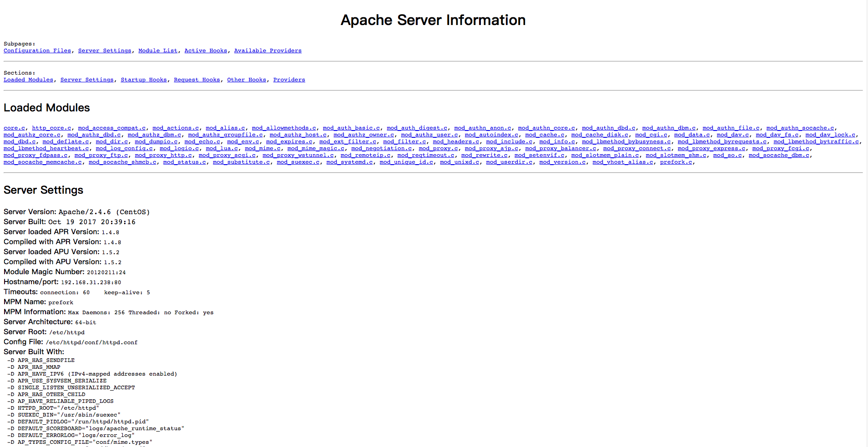Click the mod_proxy_http.c link
This screenshot has height=447, width=868.
click(163, 155)
